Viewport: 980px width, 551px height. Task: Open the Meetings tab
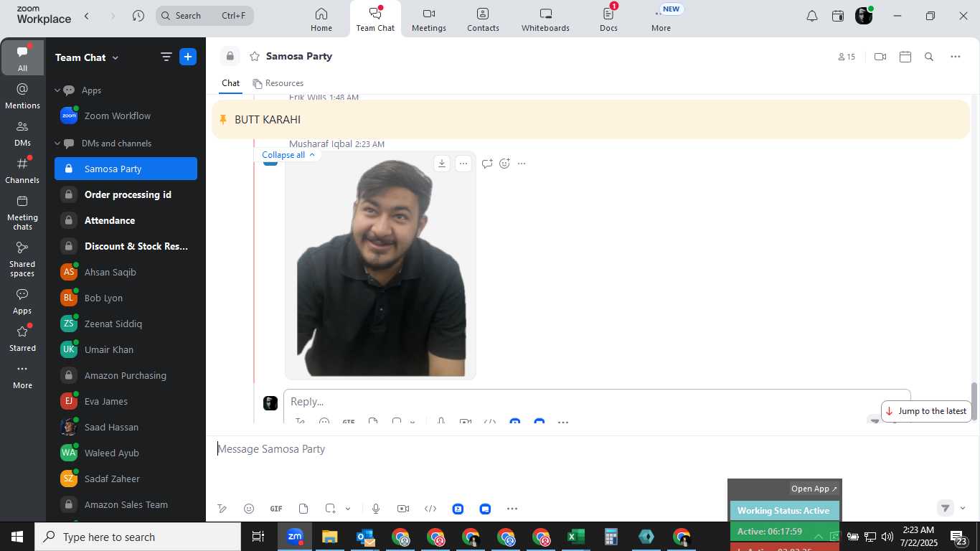[x=429, y=19]
